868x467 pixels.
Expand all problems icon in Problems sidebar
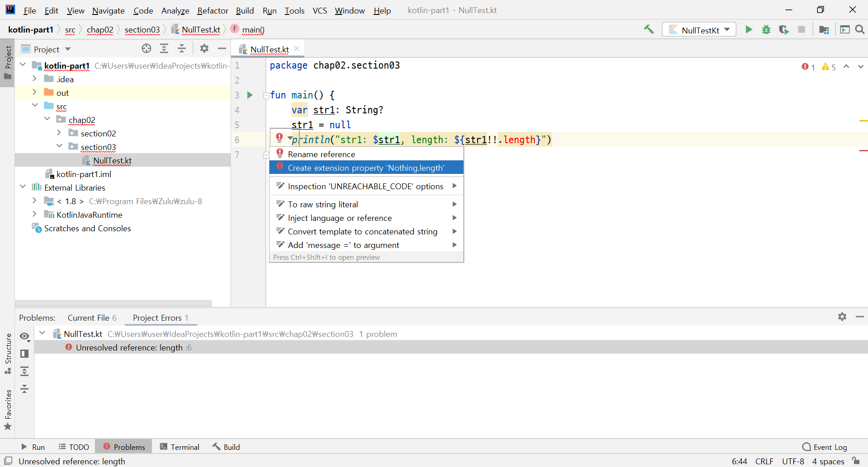[24, 371]
